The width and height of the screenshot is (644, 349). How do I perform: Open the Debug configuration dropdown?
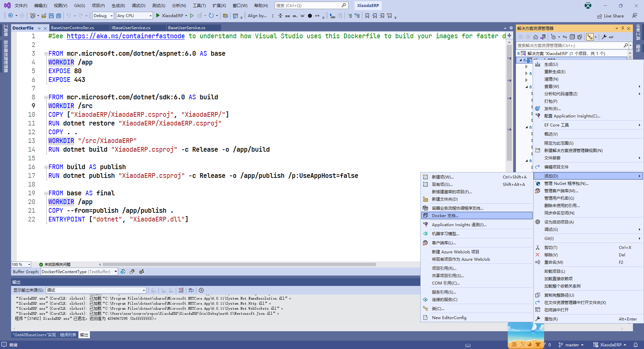(x=103, y=15)
